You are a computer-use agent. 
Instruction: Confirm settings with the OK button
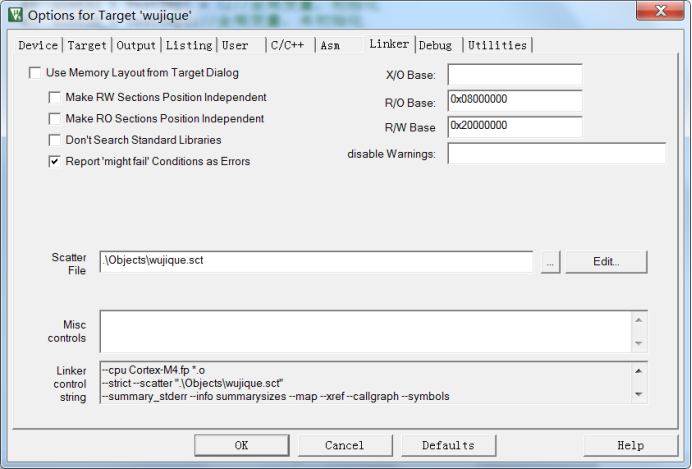point(241,445)
